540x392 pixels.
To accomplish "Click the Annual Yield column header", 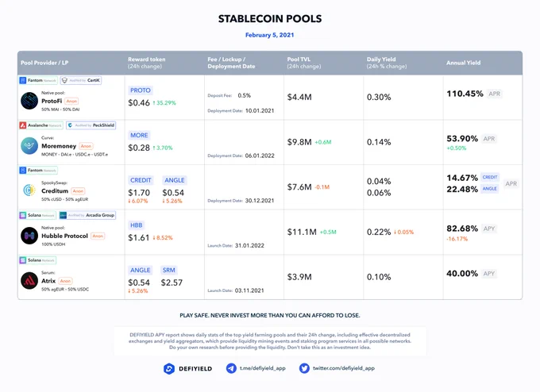I will pos(464,63).
